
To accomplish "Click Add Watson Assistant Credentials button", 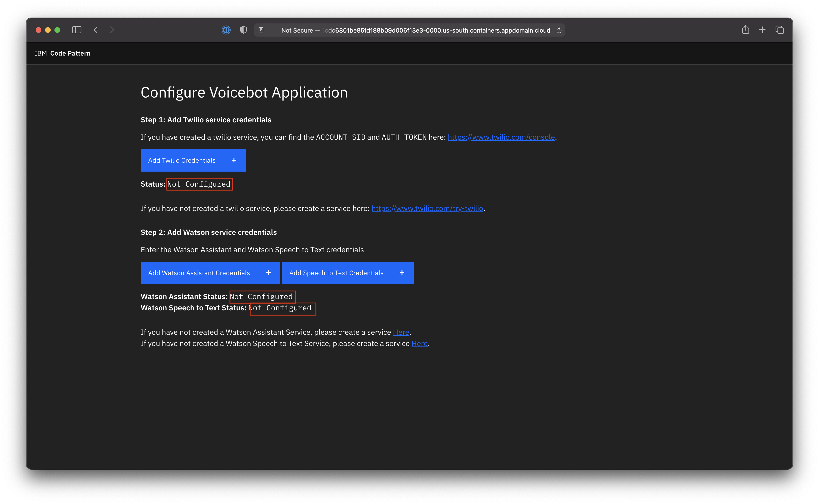I will click(x=210, y=273).
